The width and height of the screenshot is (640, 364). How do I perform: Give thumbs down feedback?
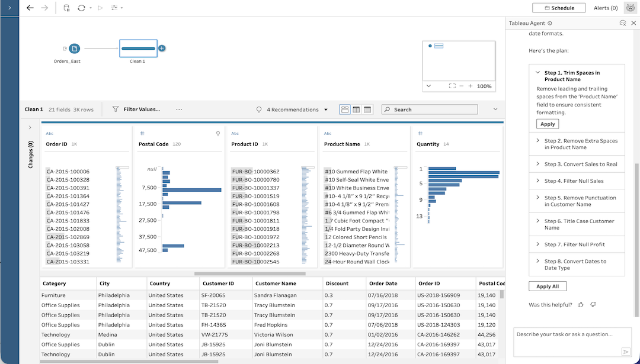pyautogui.click(x=593, y=304)
